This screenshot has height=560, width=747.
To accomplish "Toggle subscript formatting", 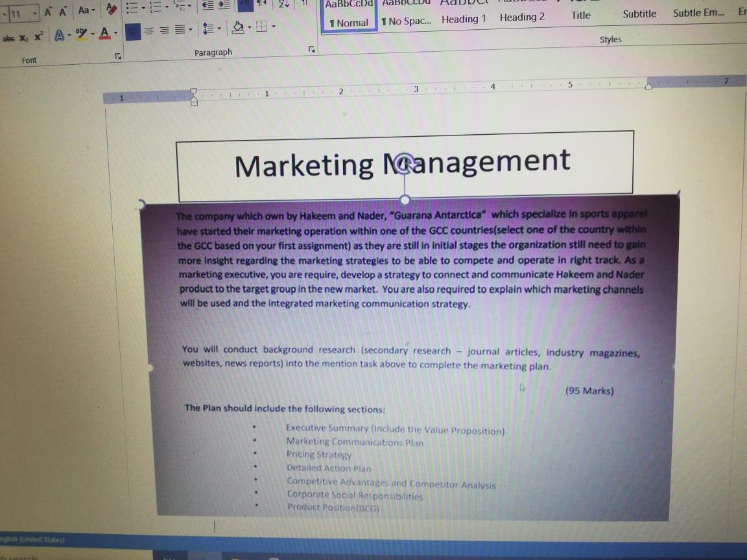I will (x=23, y=38).
